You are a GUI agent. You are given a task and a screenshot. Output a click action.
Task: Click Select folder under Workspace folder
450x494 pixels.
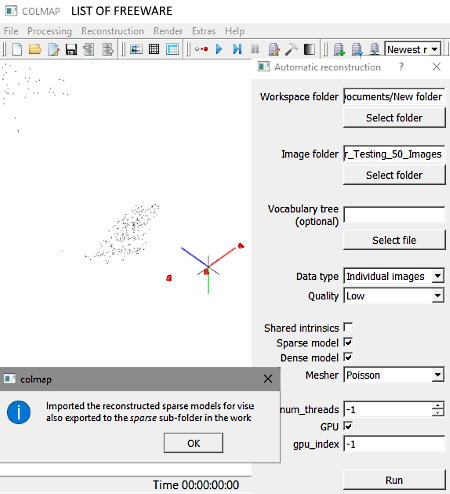394,118
